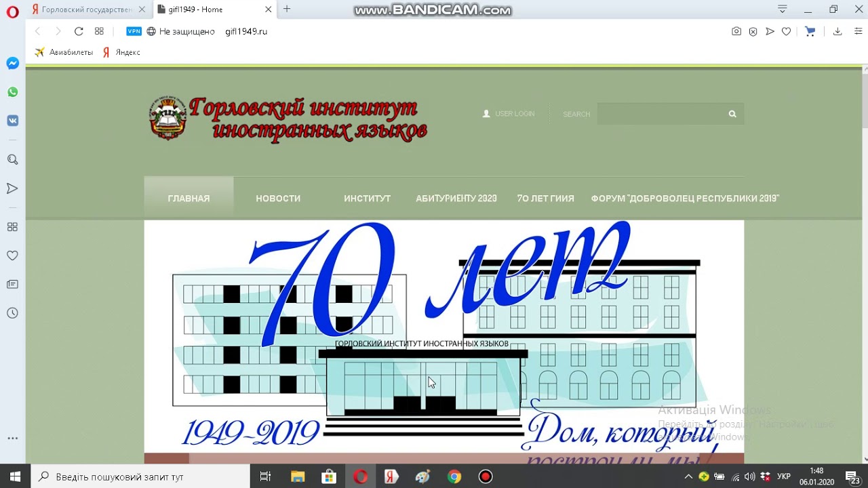Open My Flow in the sidebar
868x488 pixels.
(x=12, y=188)
